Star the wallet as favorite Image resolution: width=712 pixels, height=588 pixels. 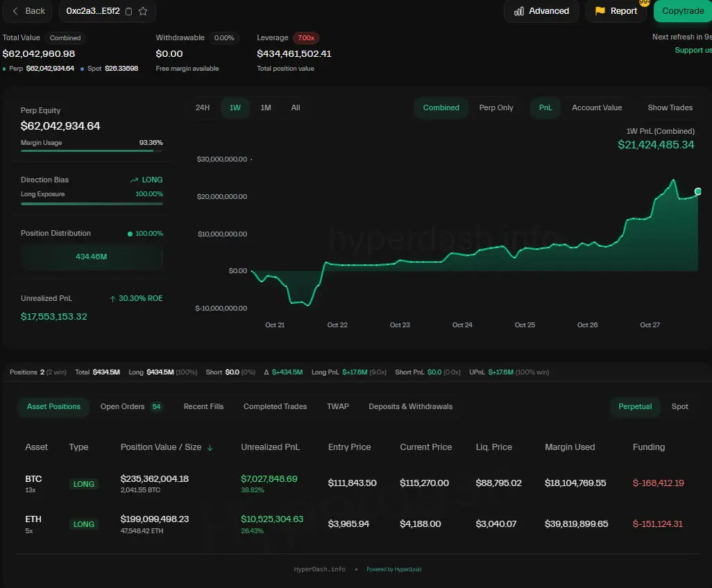pyautogui.click(x=143, y=11)
